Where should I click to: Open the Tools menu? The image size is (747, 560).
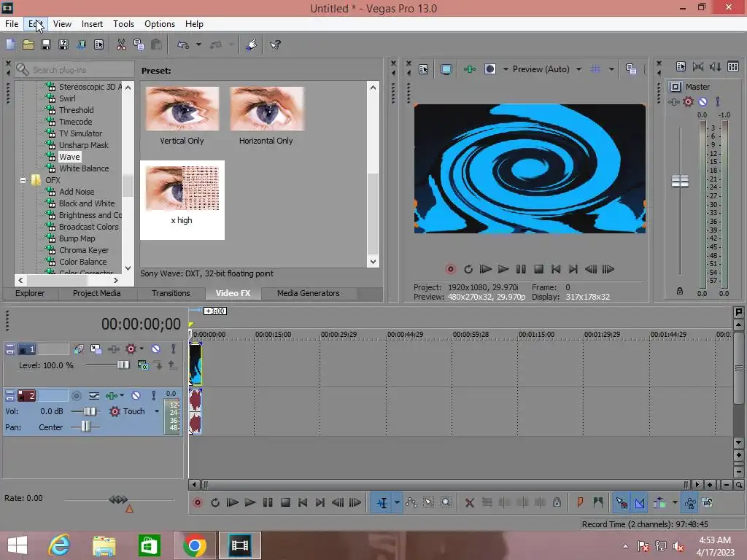(x=123, y=24)
